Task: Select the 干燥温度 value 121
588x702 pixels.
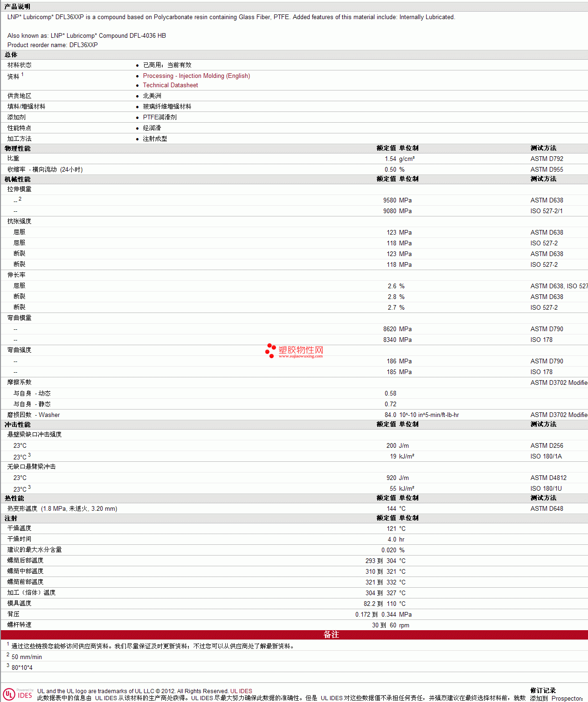Action: 391,528
